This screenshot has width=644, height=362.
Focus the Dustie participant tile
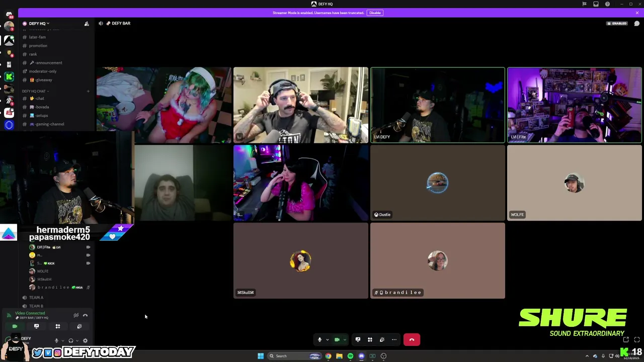[x=438, y=183]
